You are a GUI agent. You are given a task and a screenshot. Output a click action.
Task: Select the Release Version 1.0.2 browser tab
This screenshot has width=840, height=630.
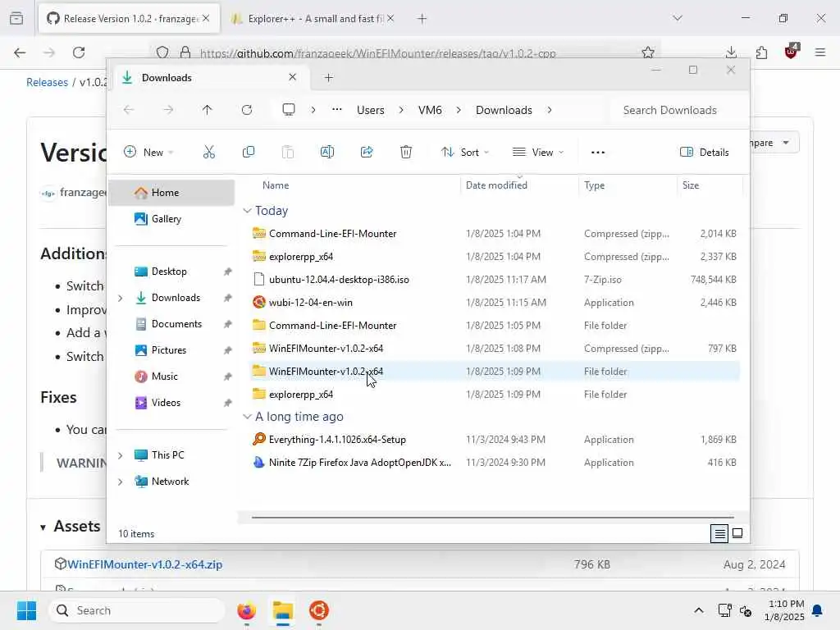click(x=129, y=18)
